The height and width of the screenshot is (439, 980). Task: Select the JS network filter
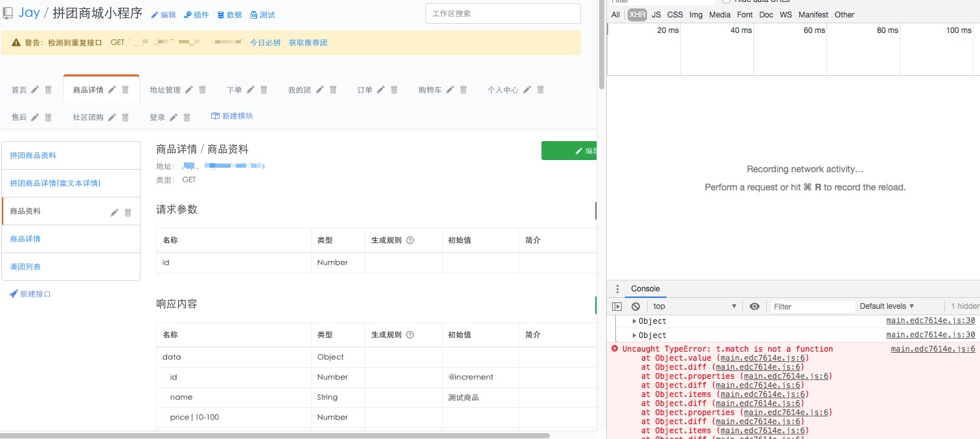(x=656, y=14)
